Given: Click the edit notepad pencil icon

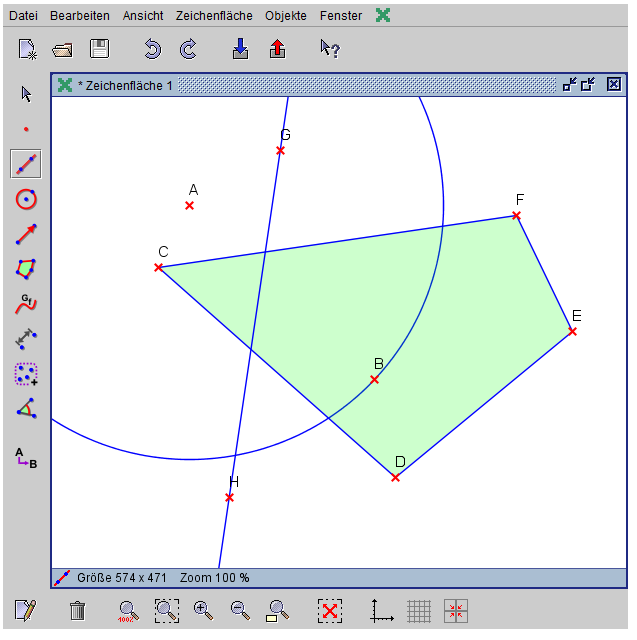Looking at the screenshot, I should point(25,611).
